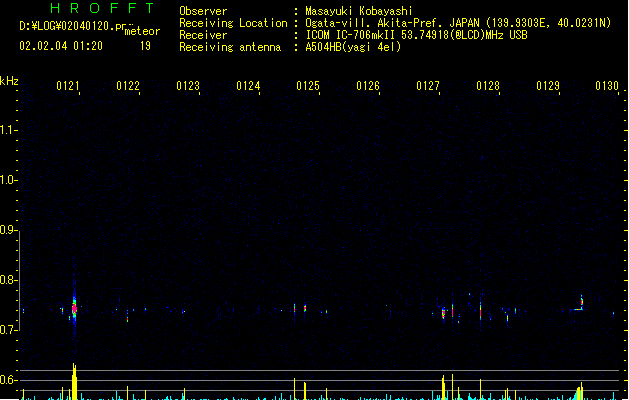
Task: Click the 1.0 kHz axis label
Action: [8, 180]
